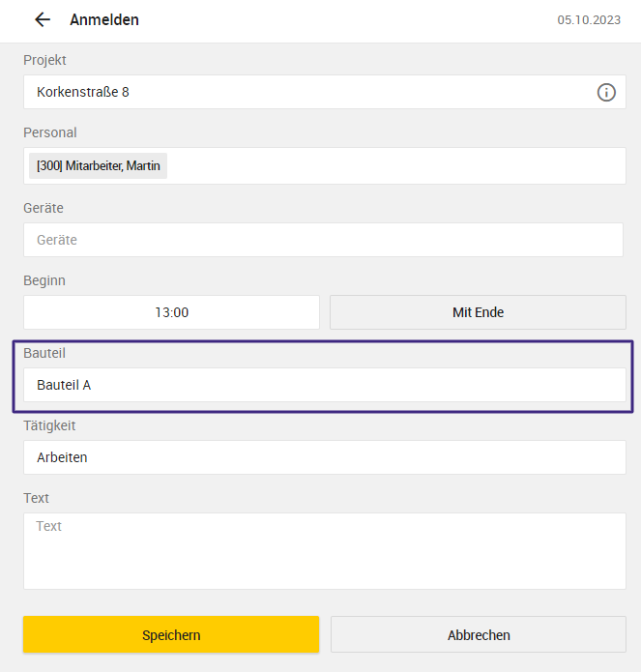Viewport: 641px width, 672px height.
Task: Click the Beginn label
Action: click(x=44, y=280)
